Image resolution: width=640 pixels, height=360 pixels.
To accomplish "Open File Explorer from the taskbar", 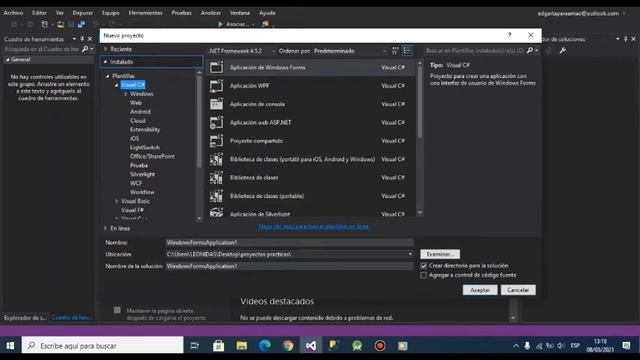I will 242,346.
